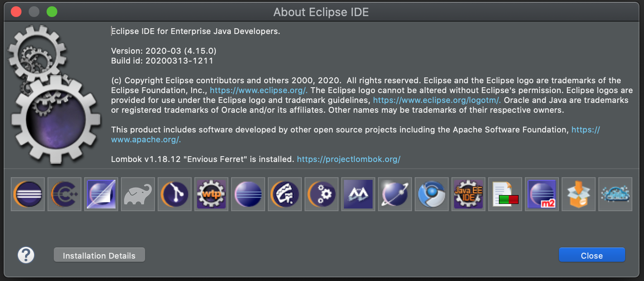644x281 pixels.
Task: Click the plain purple Eclipse sphere icon
Action: pos(248,194)
